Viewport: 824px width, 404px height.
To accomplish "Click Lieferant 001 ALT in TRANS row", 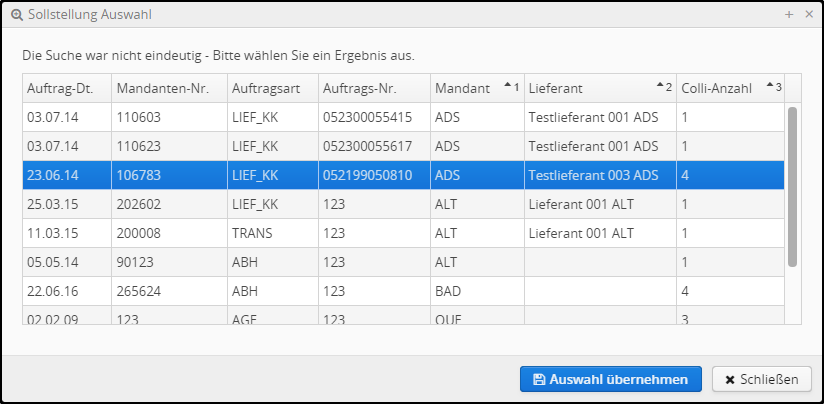I will click(x=600, y=233).
